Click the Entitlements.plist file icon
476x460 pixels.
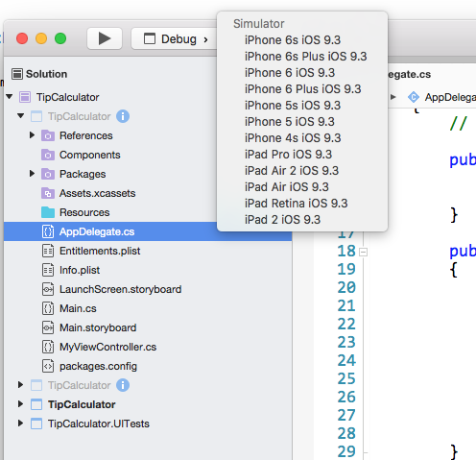pyautogui.click(x=48, y=251)
